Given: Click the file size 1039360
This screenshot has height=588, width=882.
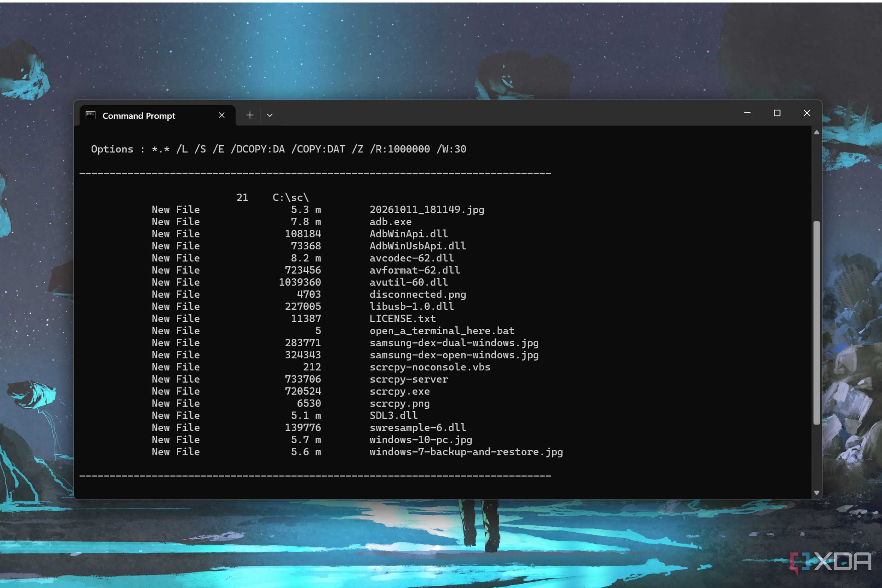Looking at the screenshot, I should [x=300, y=282].
